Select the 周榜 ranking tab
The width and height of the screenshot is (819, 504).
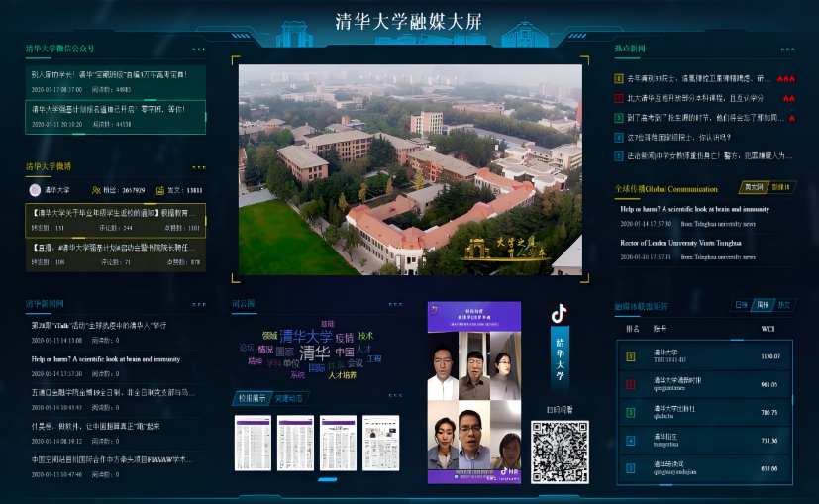(764, 305)
